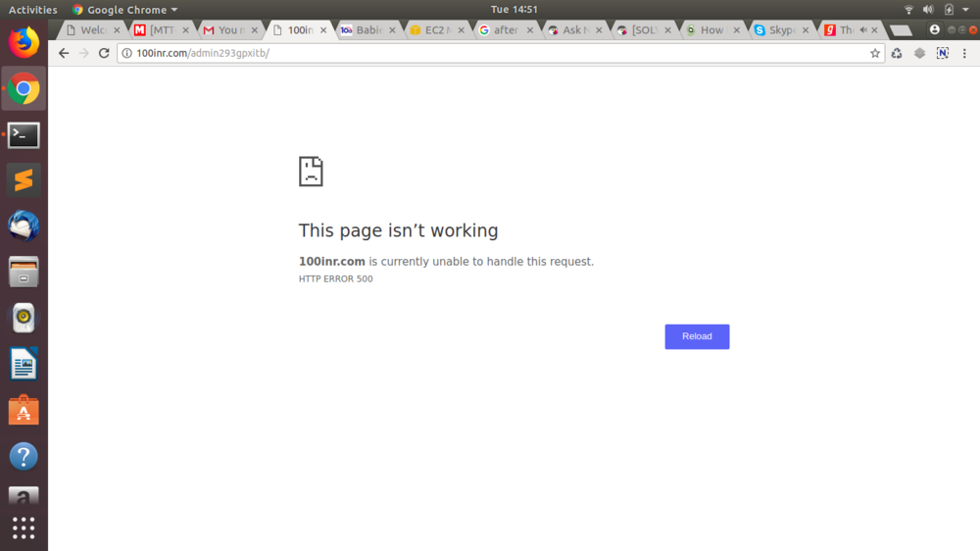
Task: Go back to the previous page
Action: (x=64, y=53)
